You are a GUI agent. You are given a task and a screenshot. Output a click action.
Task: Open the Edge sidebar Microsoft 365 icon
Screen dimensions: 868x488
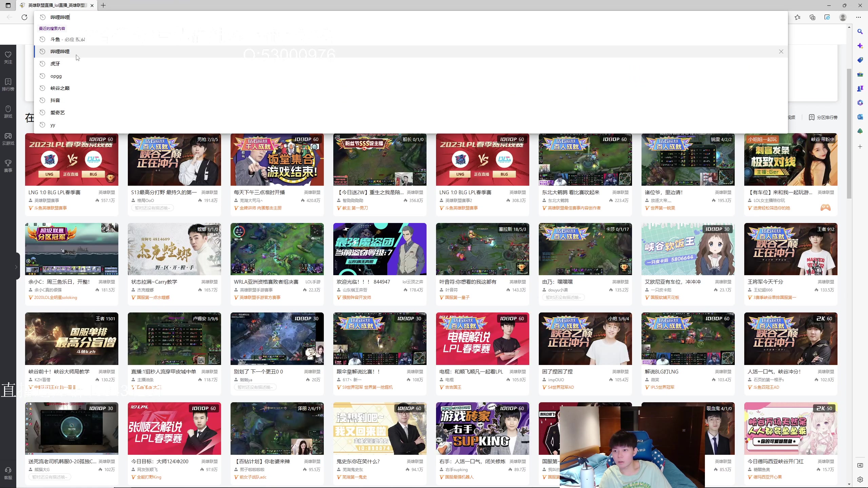860,103
